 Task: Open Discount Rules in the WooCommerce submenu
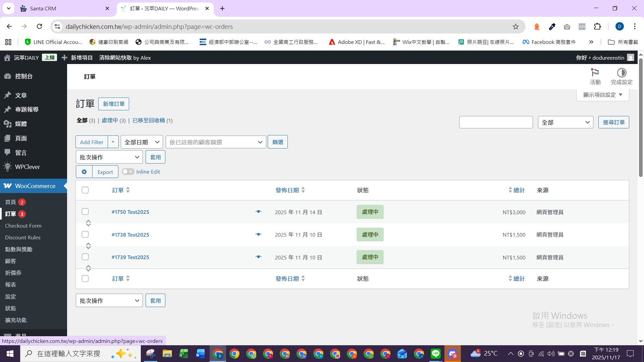(x=23, y=238)
